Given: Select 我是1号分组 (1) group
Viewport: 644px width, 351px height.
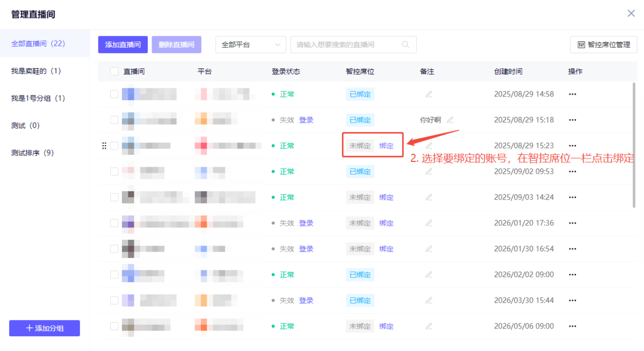Looking at the screenshot, I should tap(45, 98).
